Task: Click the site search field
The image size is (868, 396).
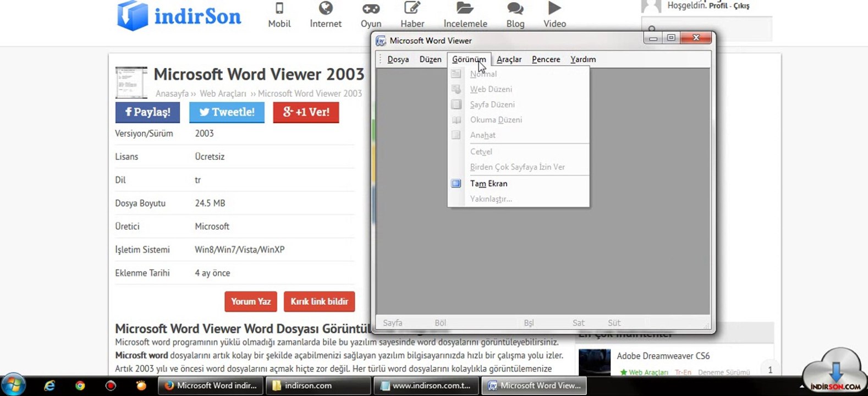Action: [707, 29]
